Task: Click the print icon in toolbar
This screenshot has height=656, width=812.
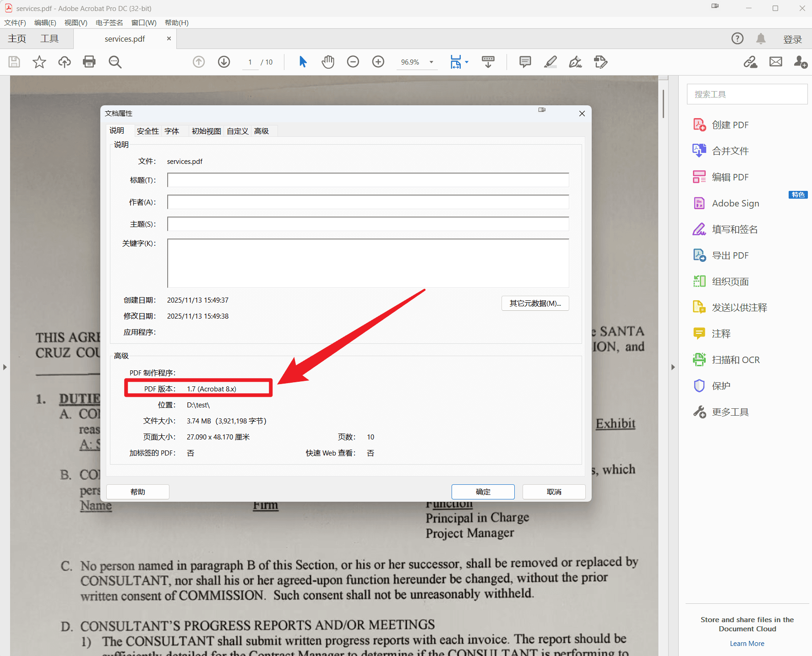Action: point(89,62)
